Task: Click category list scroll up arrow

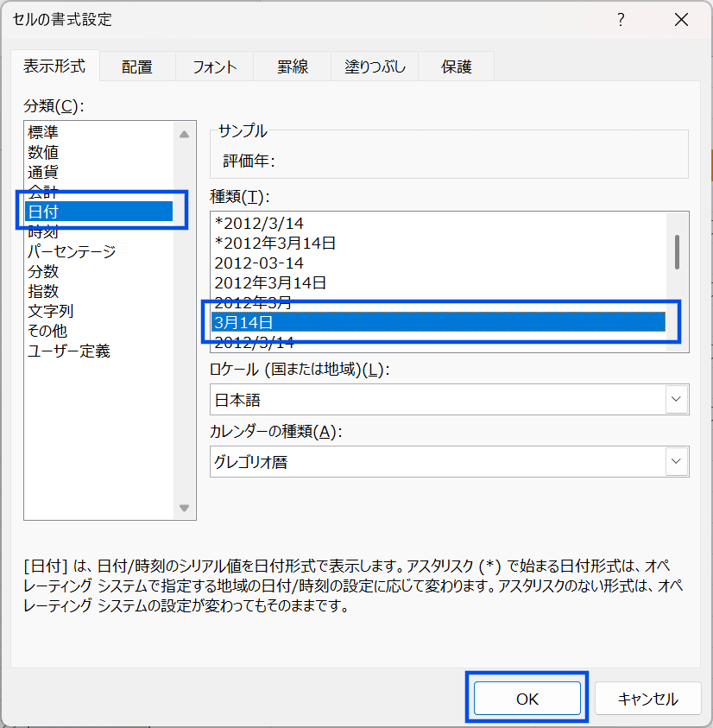Action: pos(184,134)
